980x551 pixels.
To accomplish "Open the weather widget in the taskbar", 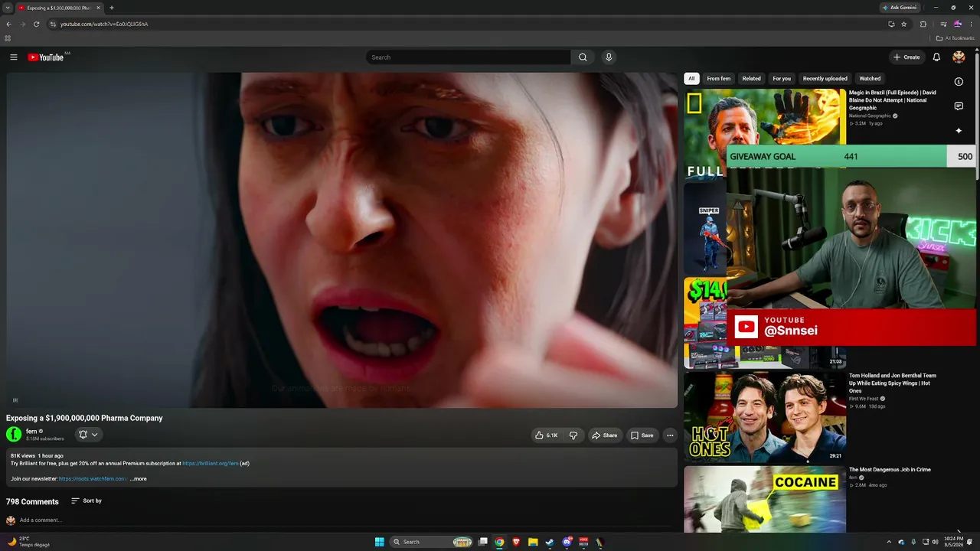I will (29, 542).
